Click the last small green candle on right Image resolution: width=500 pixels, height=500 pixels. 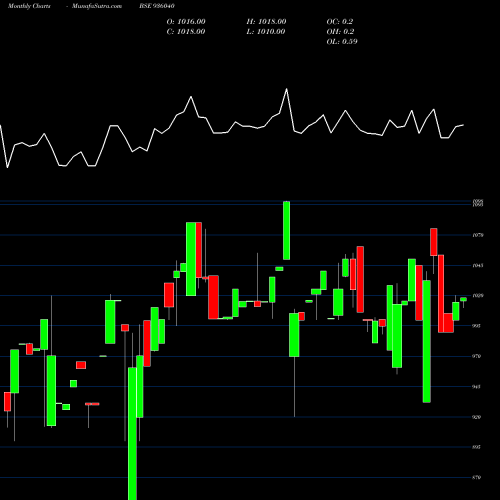click(x=463, y=299)
